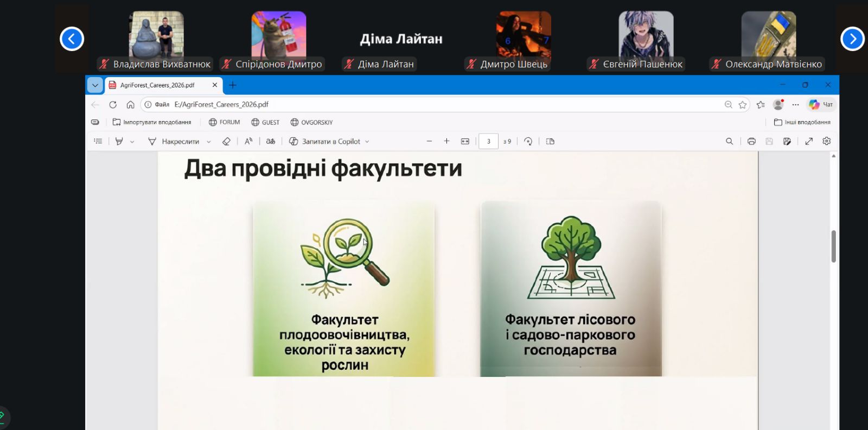Click the Чат Copilot button

pos(821,104)
